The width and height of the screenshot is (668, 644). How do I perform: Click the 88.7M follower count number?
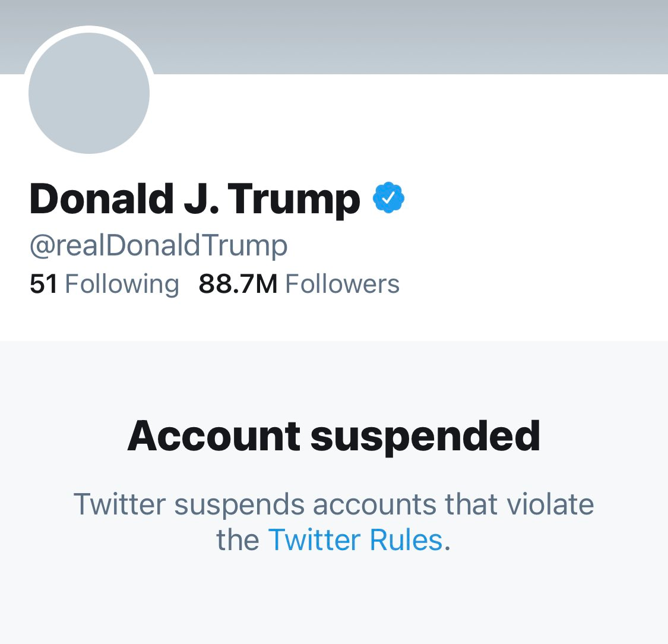pyautogui.click(x=238, y=284)
